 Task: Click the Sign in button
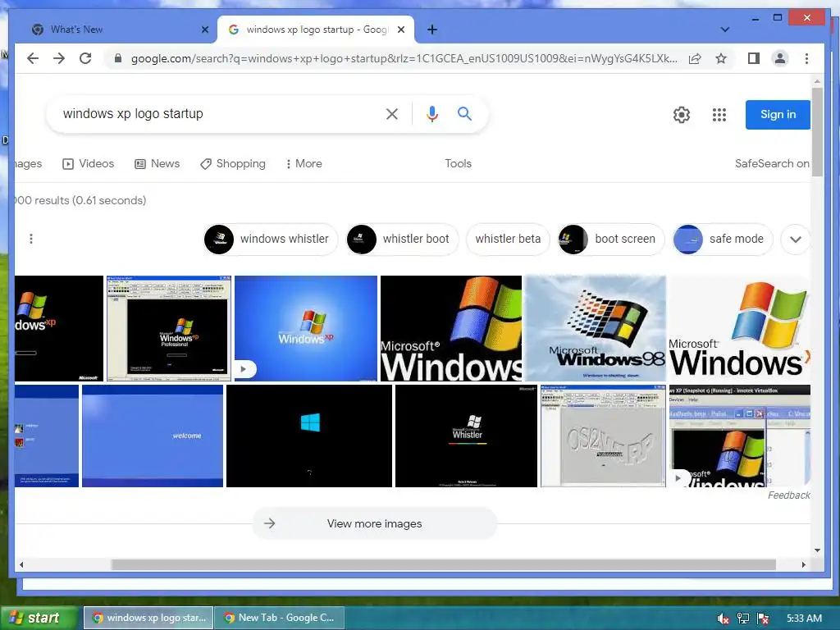pyautogui.click(x=778, y=115)
